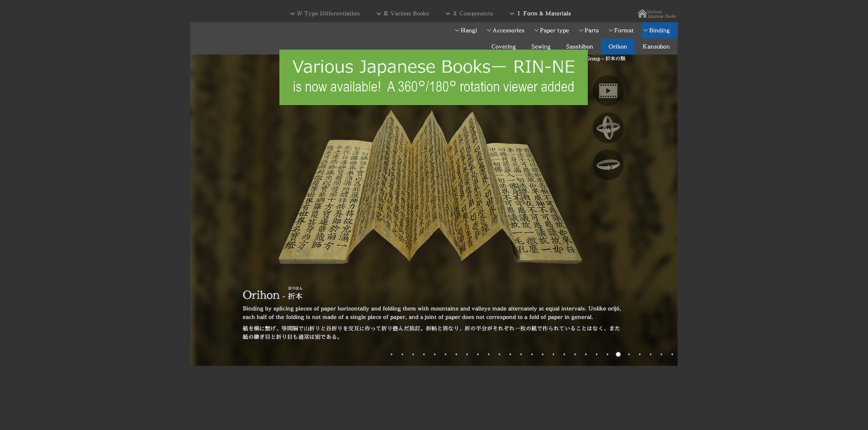This screenshot has height=430, width=868.
Task: Open the Covering submenu item
Action: point(503,47)
